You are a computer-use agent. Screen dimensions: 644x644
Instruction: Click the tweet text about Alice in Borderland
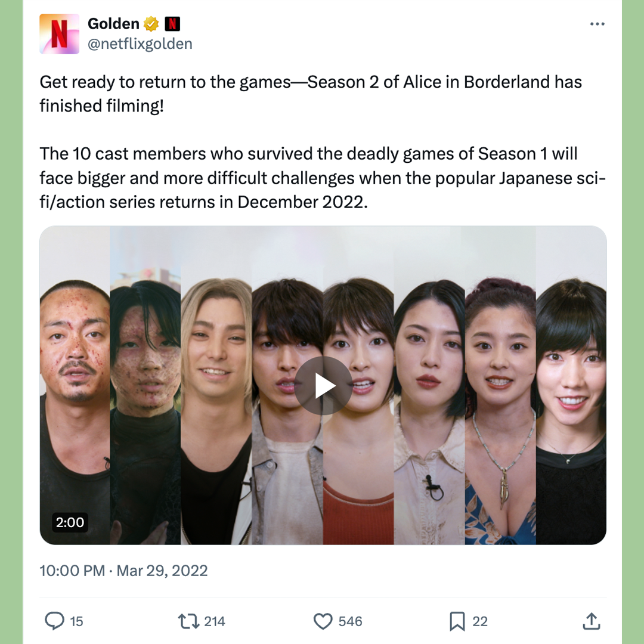(323, 142)
